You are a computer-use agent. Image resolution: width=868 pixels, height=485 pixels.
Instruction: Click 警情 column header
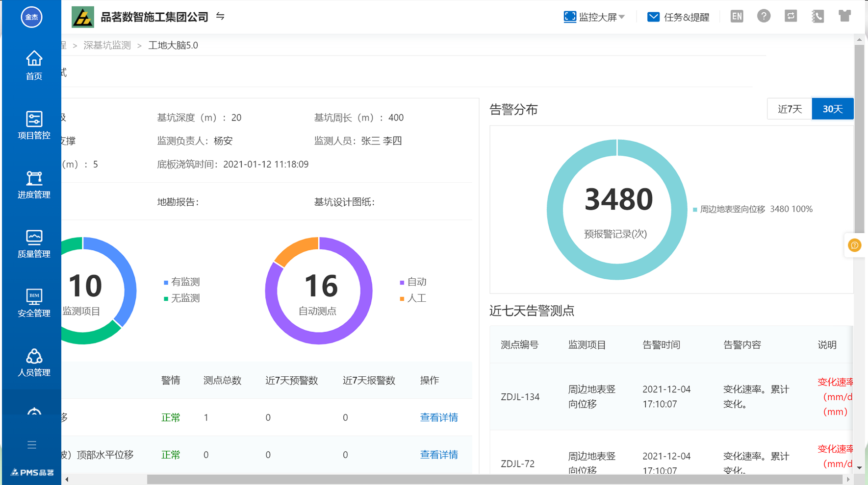click(x=171, y=380)
